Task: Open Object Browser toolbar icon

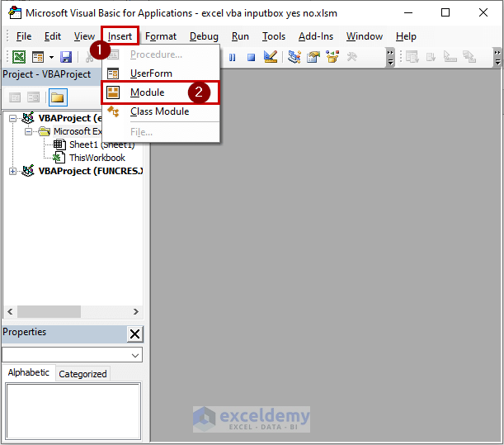Action: [x=332, y=57]
